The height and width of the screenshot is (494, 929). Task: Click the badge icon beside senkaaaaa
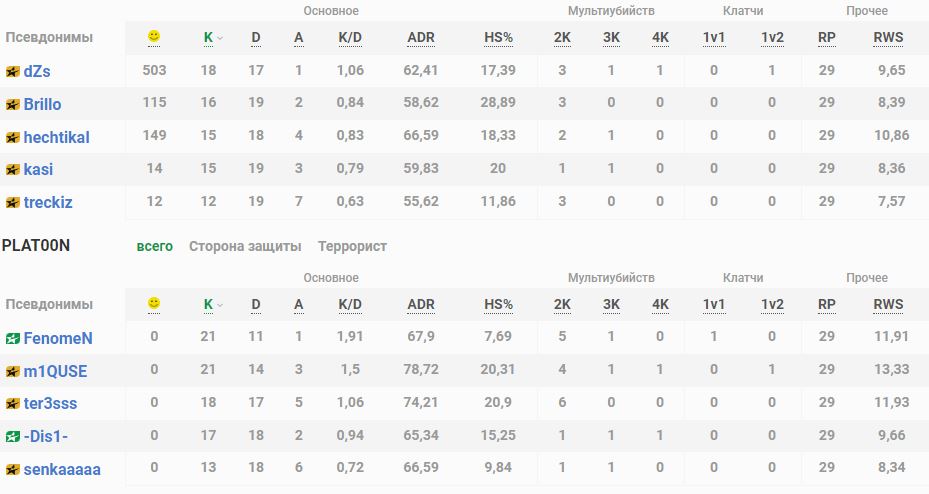coord(13,469)
